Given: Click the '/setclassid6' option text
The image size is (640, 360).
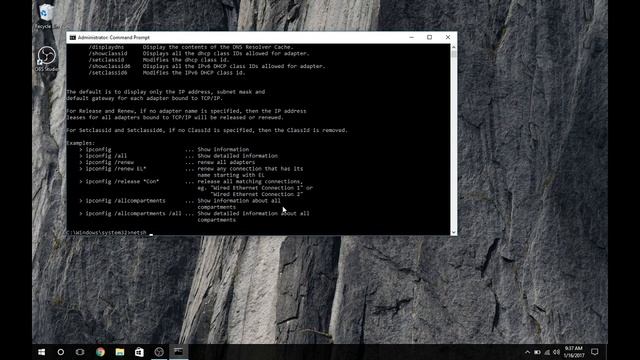Looking at the screenshot, I should click(108, 73).
